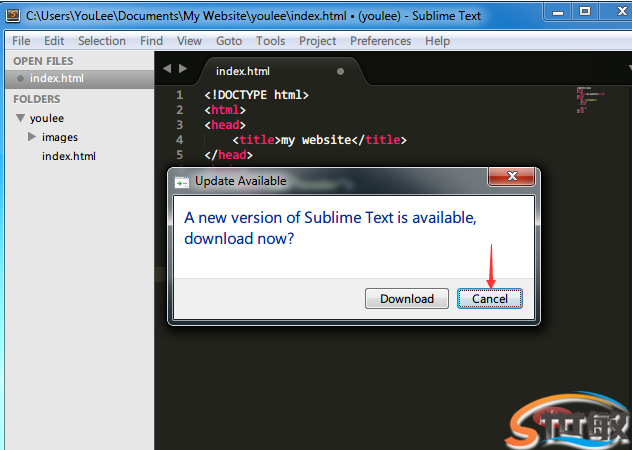Go to previous tab with left arrow

pos(167,69)
